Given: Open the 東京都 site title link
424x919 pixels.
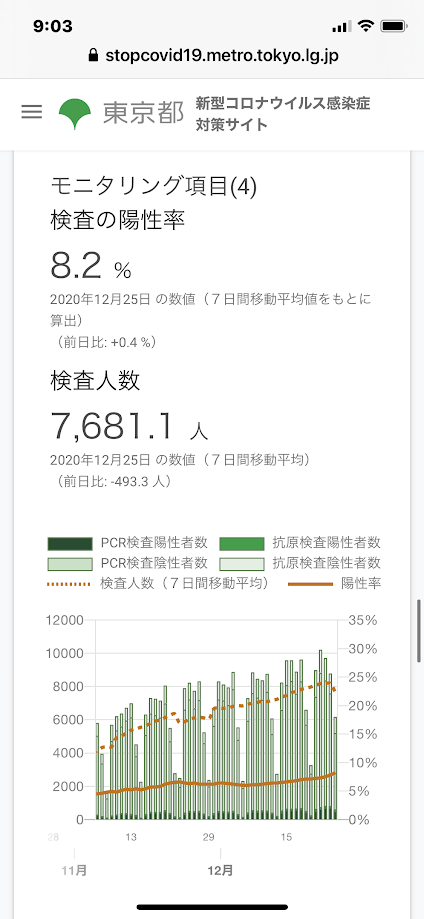Looking at the screenshot, I should click(x=144, y=113).
